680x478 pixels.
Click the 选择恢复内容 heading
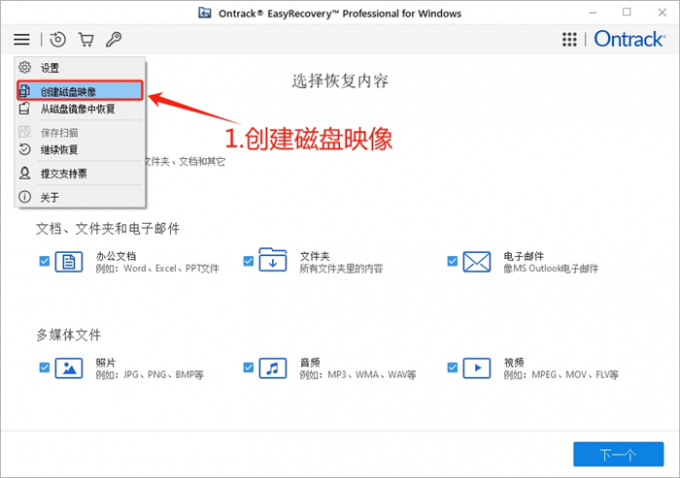tap(340, 81)
